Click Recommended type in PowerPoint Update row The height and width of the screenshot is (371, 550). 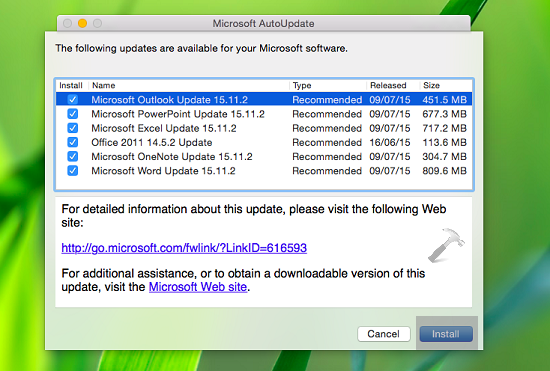[x=327, y=114]
